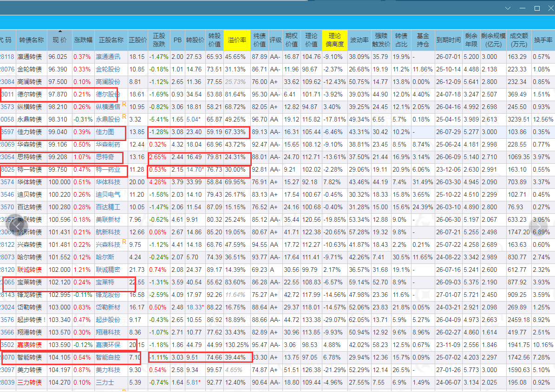Go to next image with right arrow
This screenshot has height=392, width=555.
coord(537,225)
